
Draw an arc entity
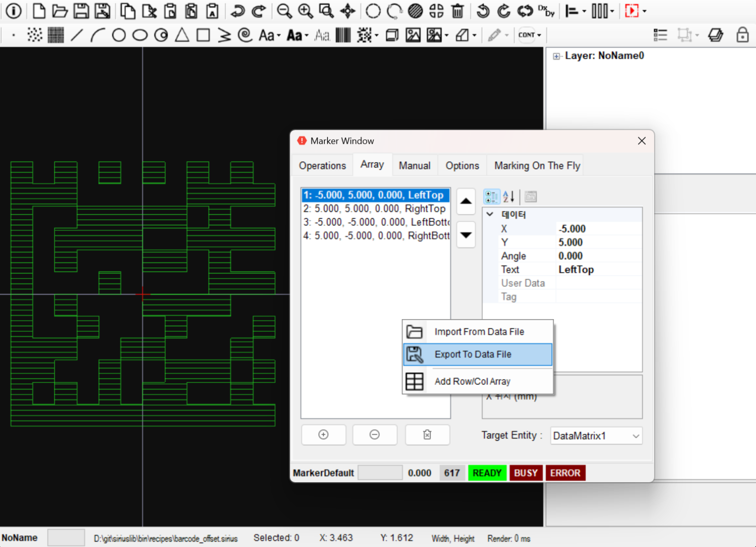point(98,35)
